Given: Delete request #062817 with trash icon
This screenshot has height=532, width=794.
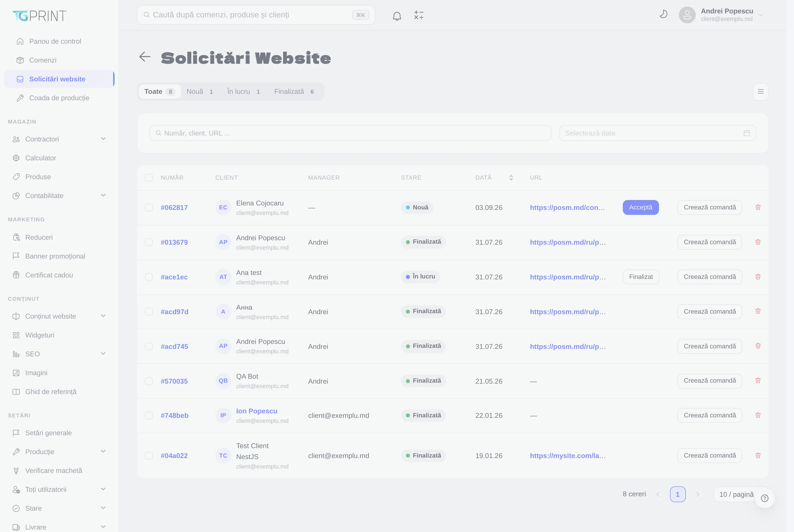Looking at the screenshot, I should [x=758, y=207].
